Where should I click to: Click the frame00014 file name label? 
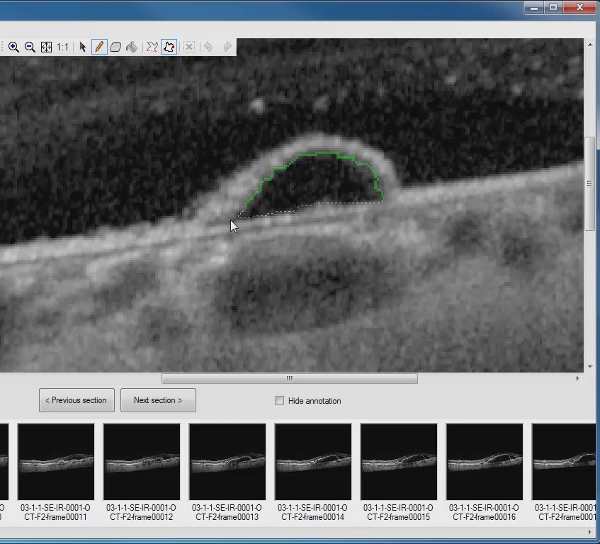(313, 512)
